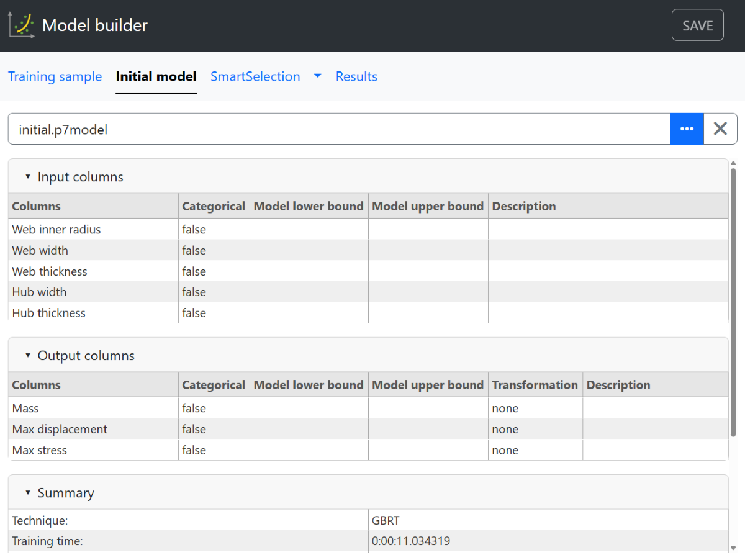Clear the model path with the X icon

click(x=720, y=129)
